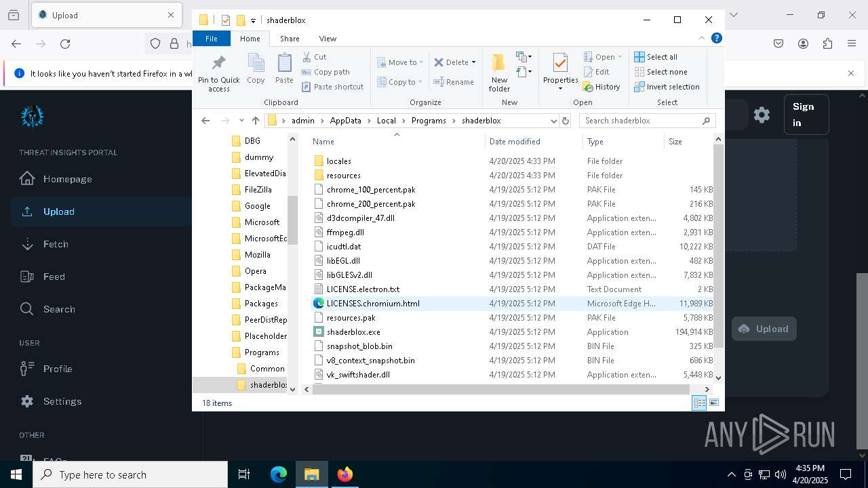Click Copy path command
The width and height of the screenshot is (868, 488).
325,72
